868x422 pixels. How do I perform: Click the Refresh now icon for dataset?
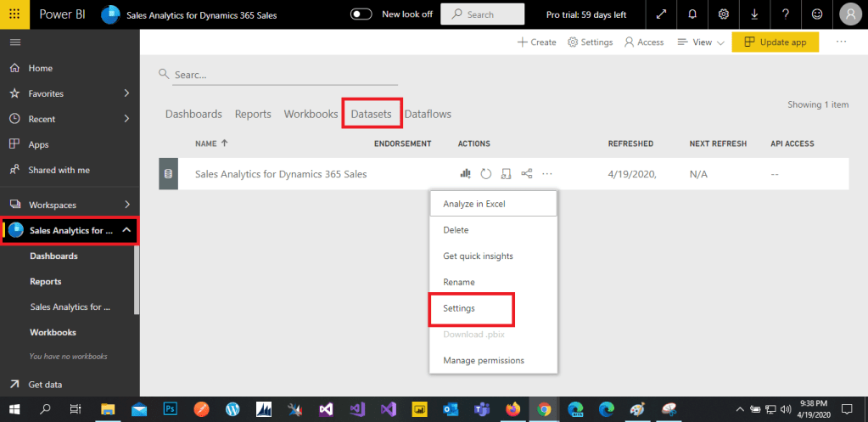tap(485, 174)
